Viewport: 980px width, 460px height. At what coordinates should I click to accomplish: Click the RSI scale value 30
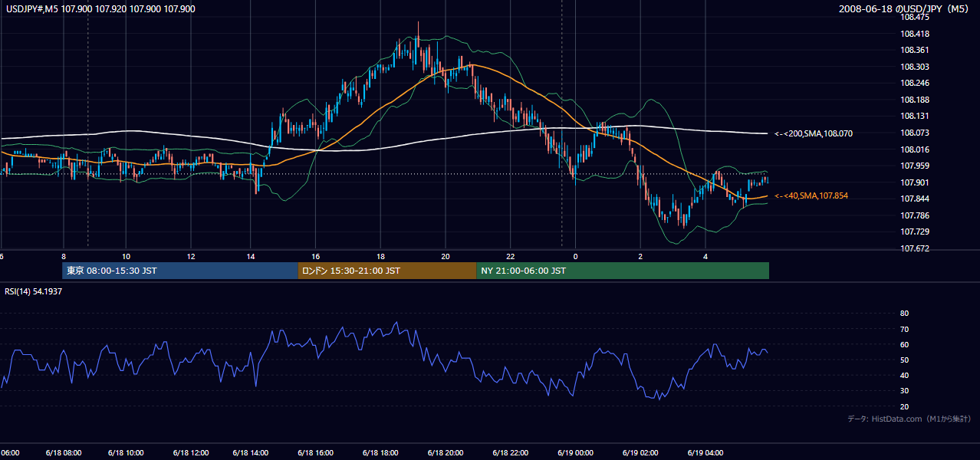point(904,391)
